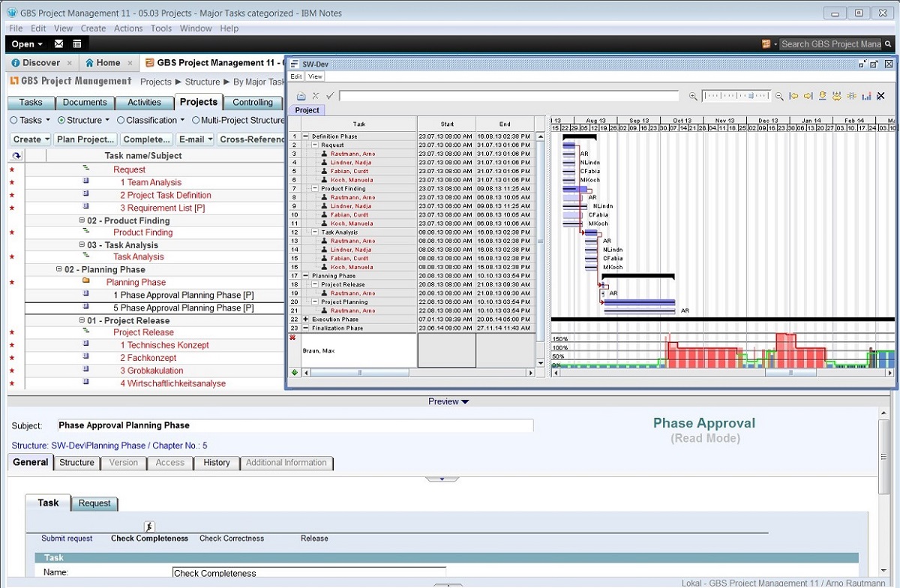Image resolution: width=900 pixels, height=588 pixels.
Task: Zoom in with the magnifier plus icon
Action: click(693, 96)
